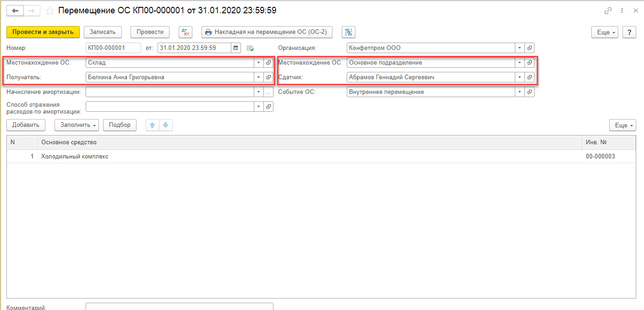The height and width of the screenshot is (310, 644).
Task: Click the Комментарий input field
Action: pyautogui.click(x=179, y=307)
